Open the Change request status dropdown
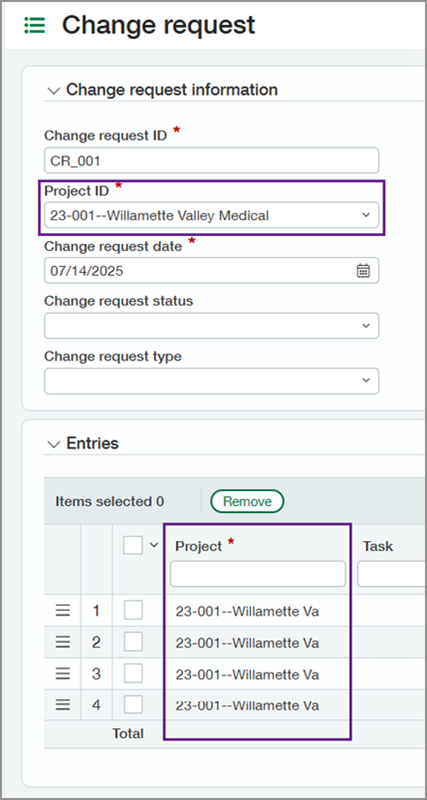Viewport: 427px width, 800px height. 211,326
